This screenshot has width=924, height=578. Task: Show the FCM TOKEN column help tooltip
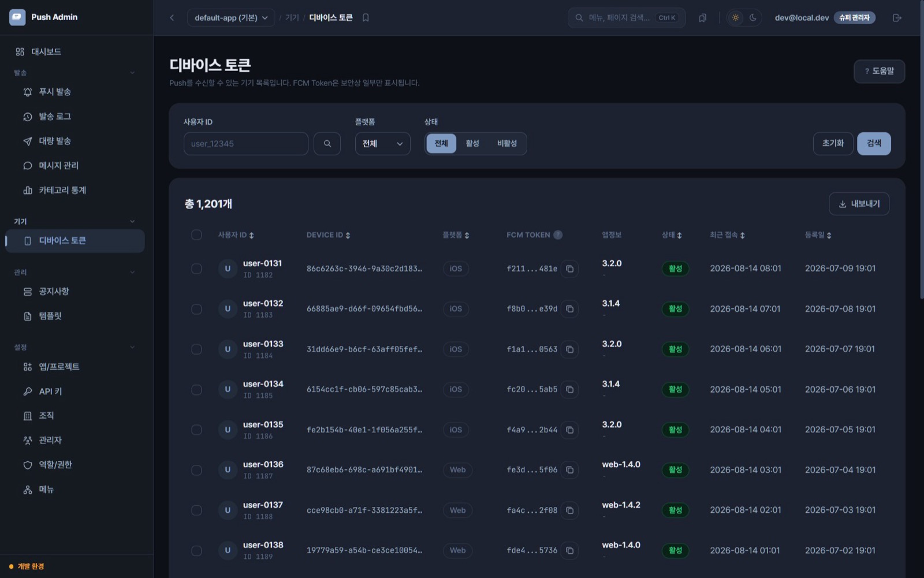[x=558, y=235]
